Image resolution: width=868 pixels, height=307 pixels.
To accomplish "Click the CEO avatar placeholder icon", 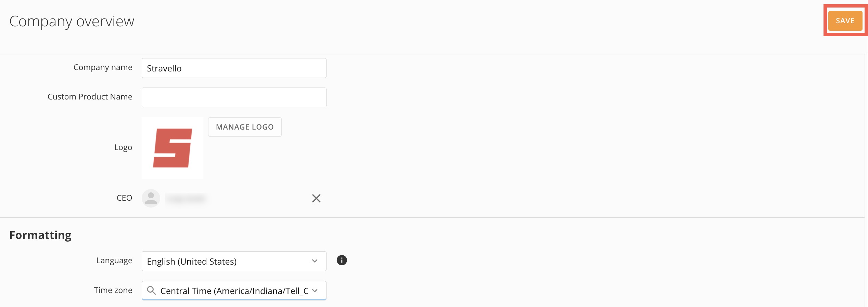I will pyautogui.click(x=151, y=198).
